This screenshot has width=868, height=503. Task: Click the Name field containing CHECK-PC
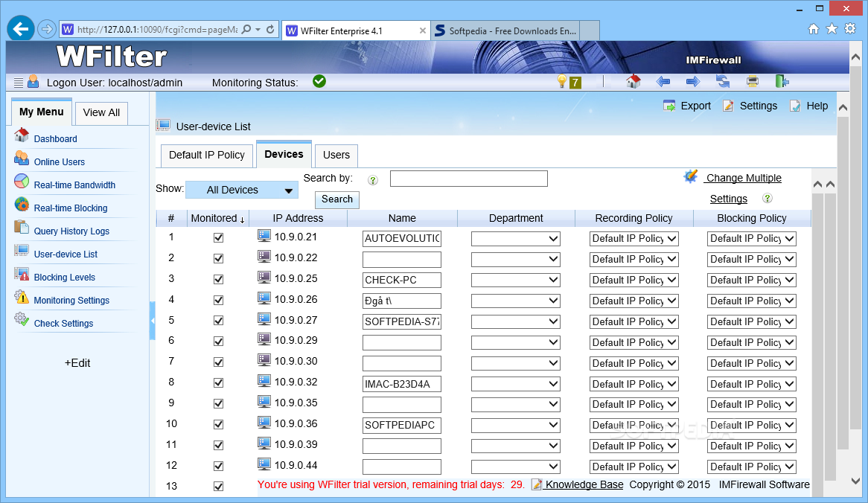coord(402,280)
